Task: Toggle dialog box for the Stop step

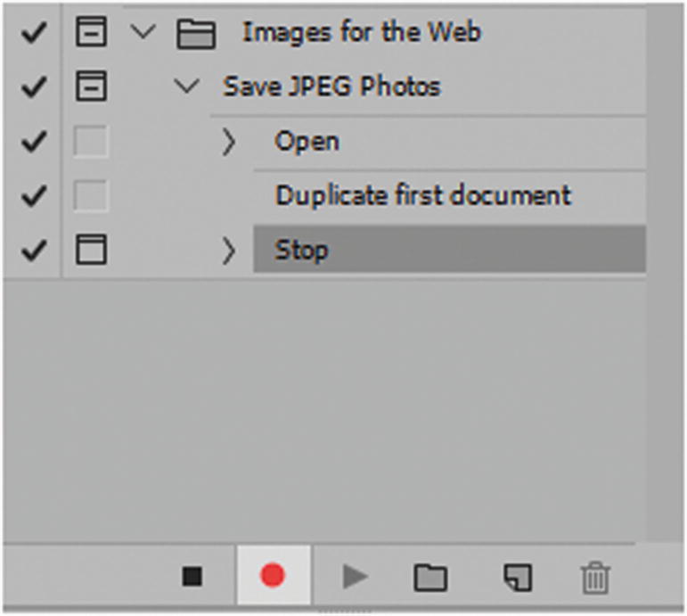Action: tap(91, 250)
